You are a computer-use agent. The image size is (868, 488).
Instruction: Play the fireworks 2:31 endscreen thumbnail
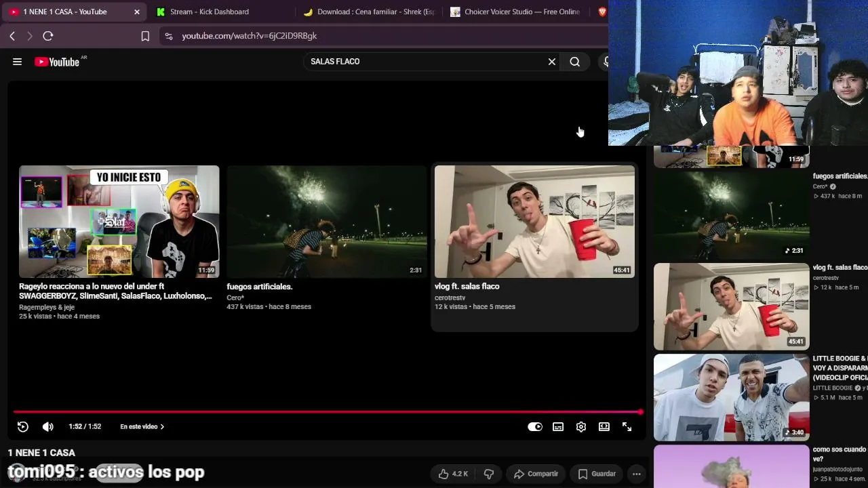click(327, 222)
